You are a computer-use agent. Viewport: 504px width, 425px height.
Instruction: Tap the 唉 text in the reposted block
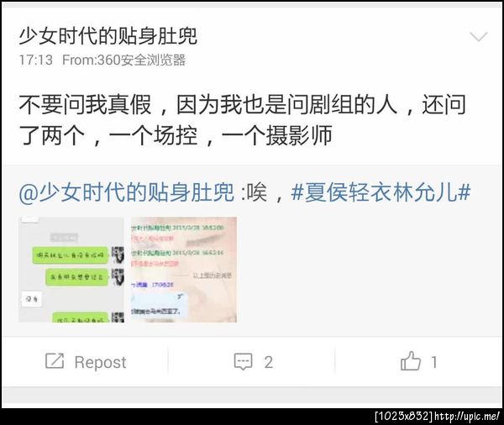256,192
